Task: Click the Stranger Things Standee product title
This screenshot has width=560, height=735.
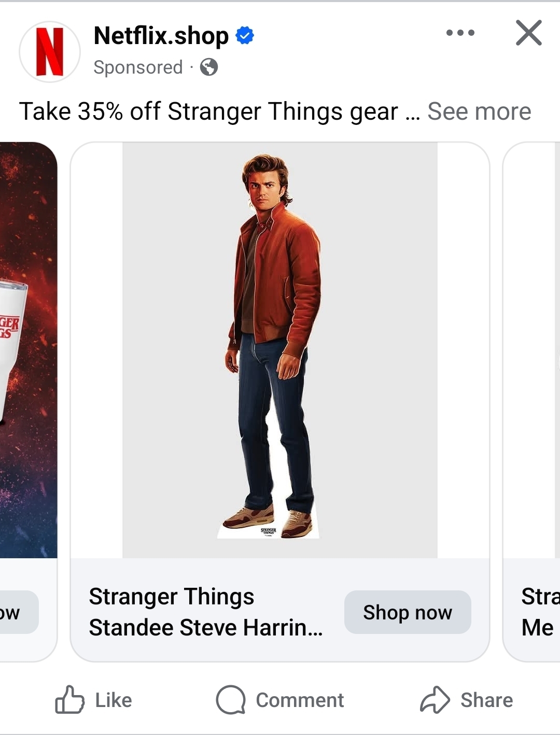Action: [x=205, y=612]
